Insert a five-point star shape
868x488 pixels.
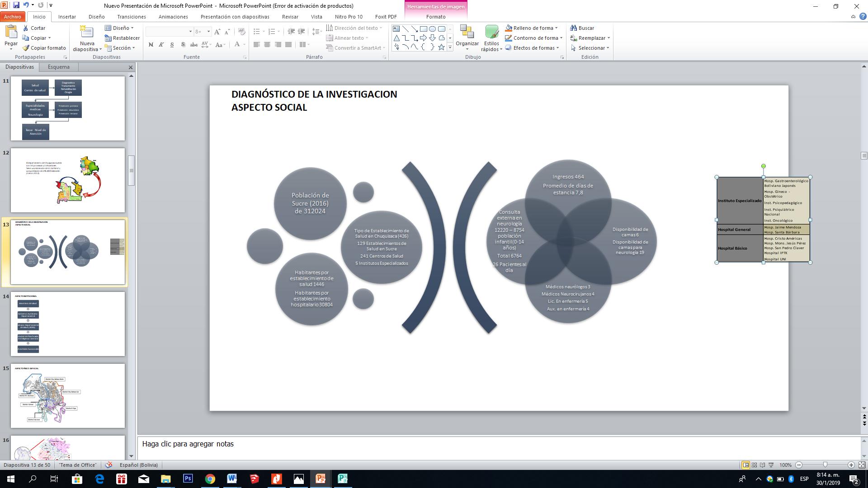coord(441,47)
